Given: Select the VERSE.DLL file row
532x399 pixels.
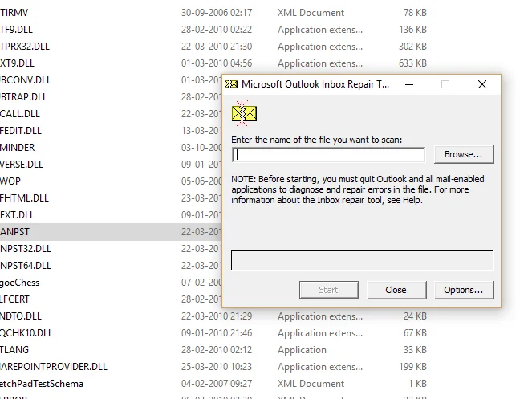Looking at the screenshot, I should pos(111,165).
